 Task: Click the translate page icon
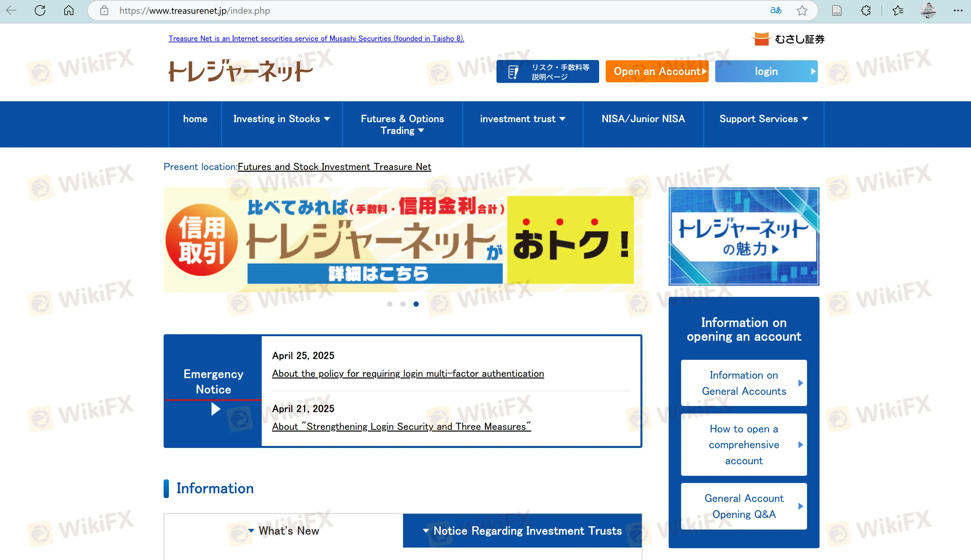coord(776,10)
